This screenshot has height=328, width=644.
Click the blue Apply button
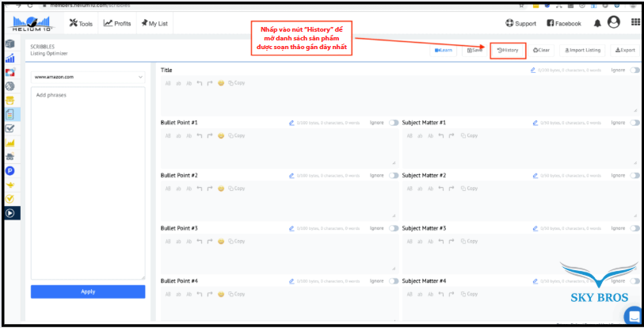[x=88, y=292]
